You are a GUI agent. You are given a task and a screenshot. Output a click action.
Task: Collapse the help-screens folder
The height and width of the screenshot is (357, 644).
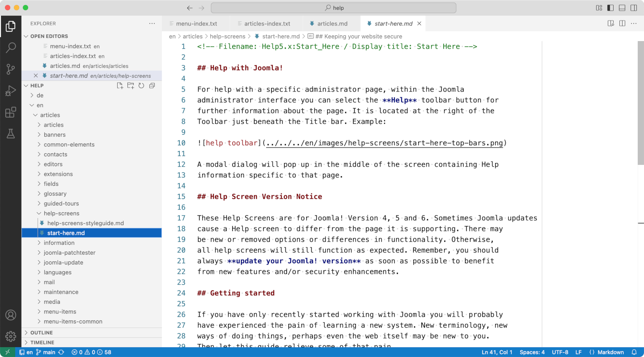[92, 213]
